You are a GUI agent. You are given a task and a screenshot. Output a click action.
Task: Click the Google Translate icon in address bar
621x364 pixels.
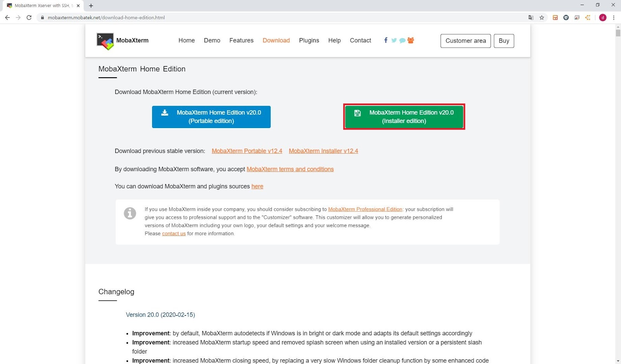pos(531,17)
